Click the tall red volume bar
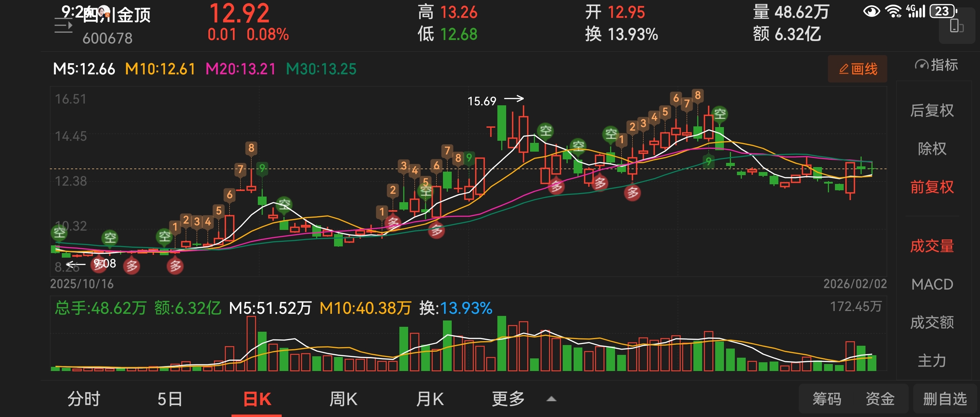 tap(251, 343)
